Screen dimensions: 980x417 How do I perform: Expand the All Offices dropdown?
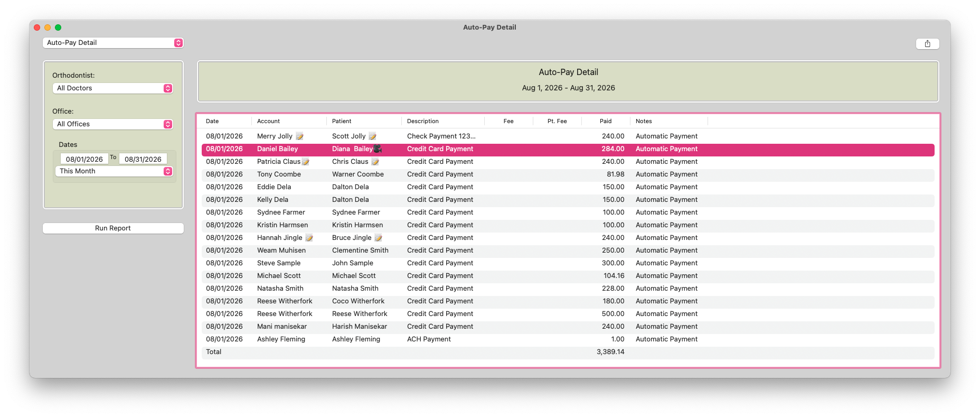pyautogui.click(x=113, y=124)
